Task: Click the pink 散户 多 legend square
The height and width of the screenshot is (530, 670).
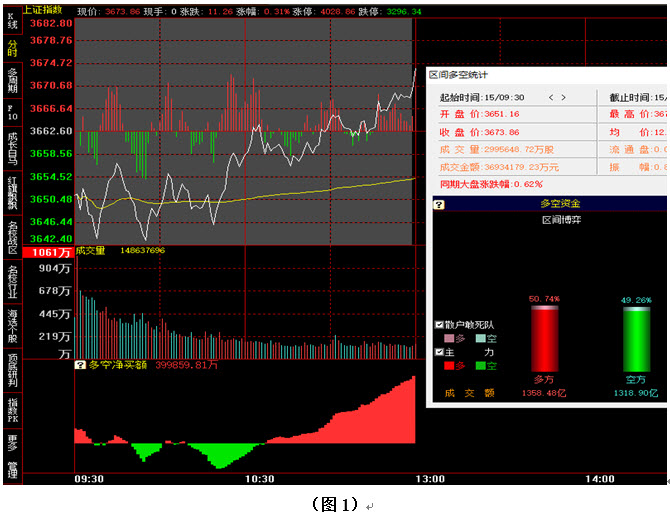Action: click(449, 339)
